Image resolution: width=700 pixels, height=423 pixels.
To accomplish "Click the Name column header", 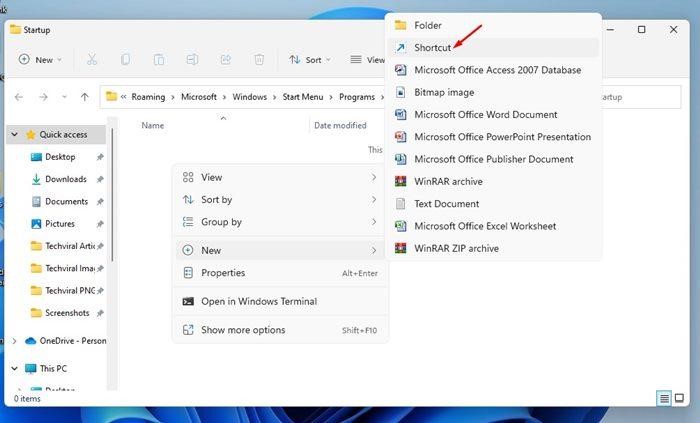I will point(153,126).
